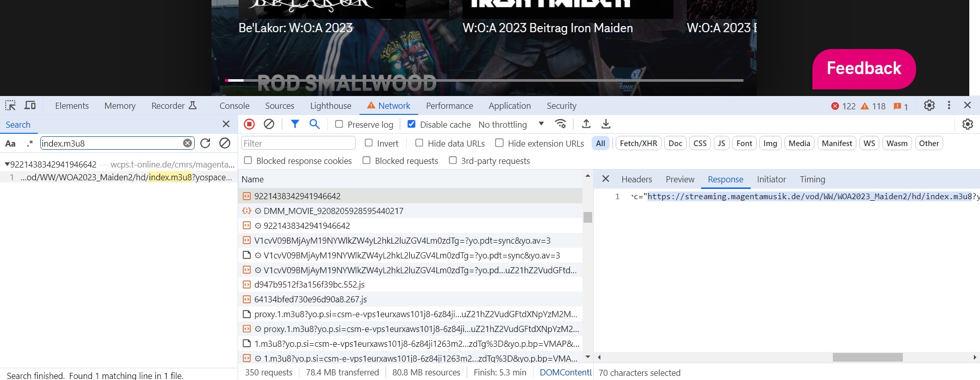Image resolution: width=980 pixels, height=380 pixels.
Task: Collapse the 9221438342941946642 search result
Action: pos(7,164)
